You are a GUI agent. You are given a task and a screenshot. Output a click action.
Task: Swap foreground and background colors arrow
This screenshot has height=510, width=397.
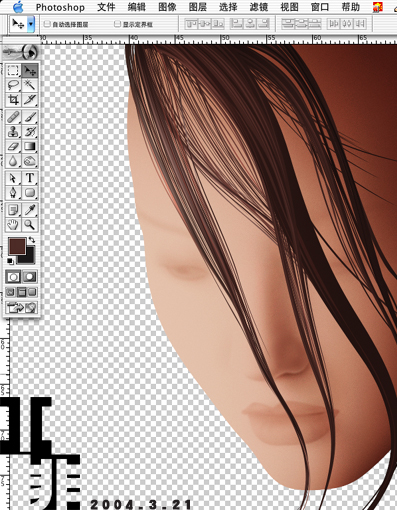click(x=32, y=240)
